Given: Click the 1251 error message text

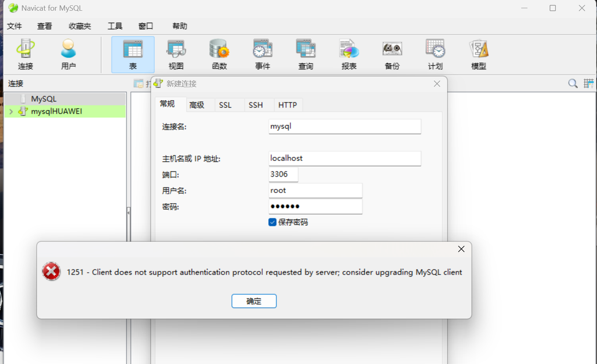Looking at the screenshot, I should (264, 272).
